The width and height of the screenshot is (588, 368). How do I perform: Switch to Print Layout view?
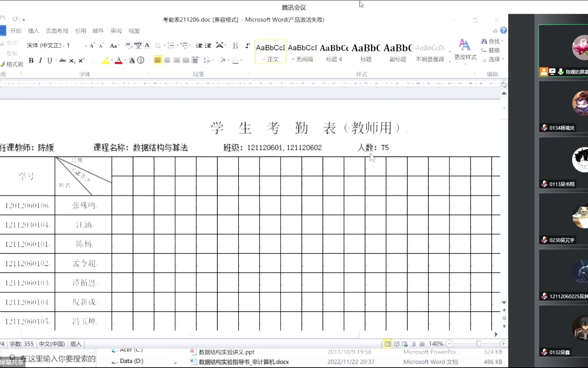click(x=388, y=344)
